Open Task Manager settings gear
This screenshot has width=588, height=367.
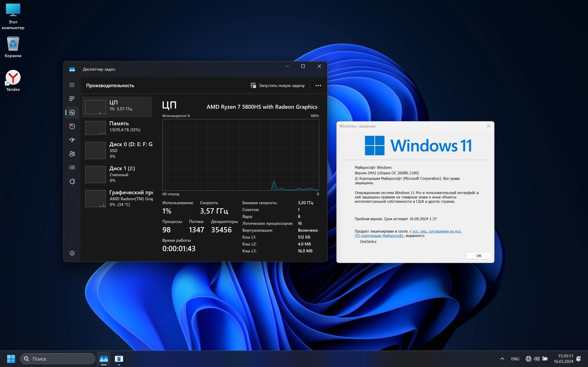(x=72, y=253)
